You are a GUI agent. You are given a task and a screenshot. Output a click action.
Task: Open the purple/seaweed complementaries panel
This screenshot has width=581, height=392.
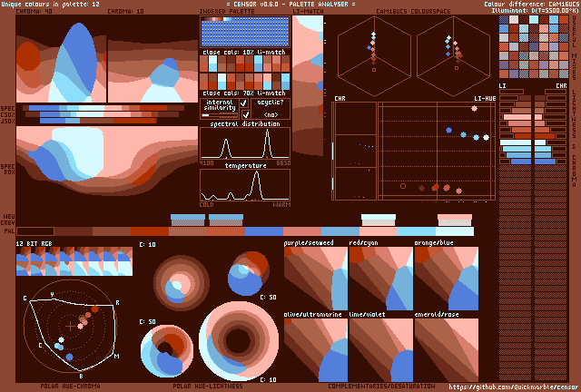point(316,279)
